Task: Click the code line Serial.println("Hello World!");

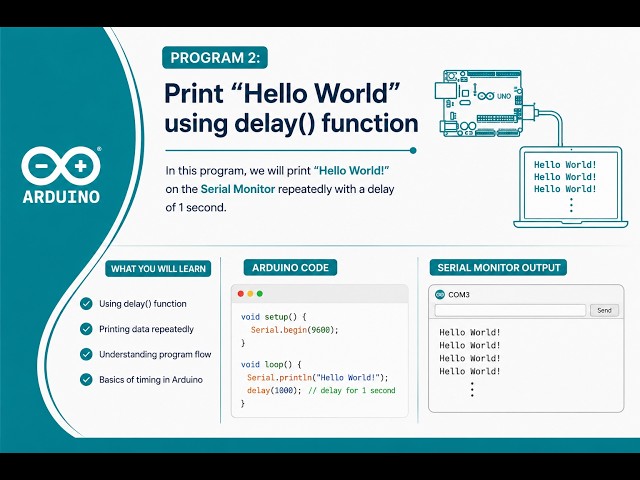Action: tap(318, 378)
